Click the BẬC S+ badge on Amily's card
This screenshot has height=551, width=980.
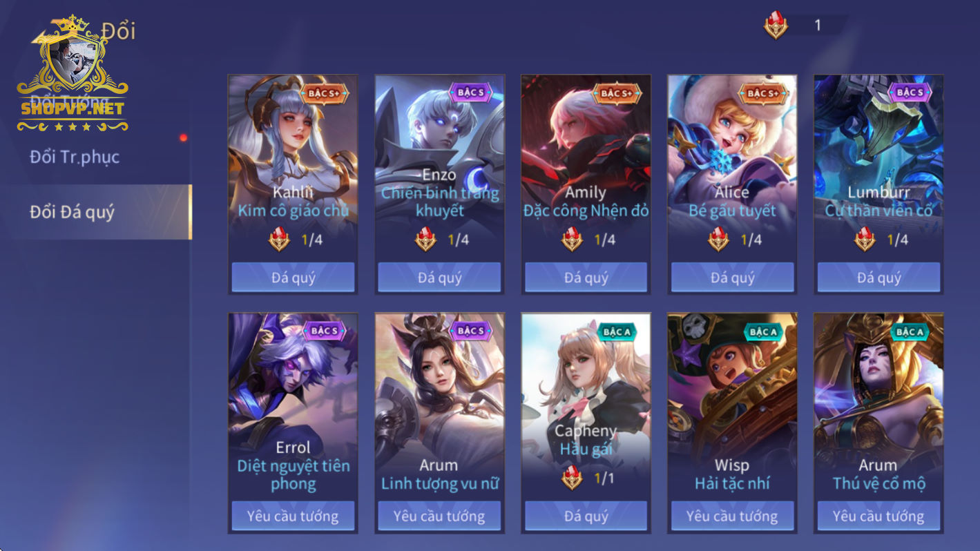617,93
